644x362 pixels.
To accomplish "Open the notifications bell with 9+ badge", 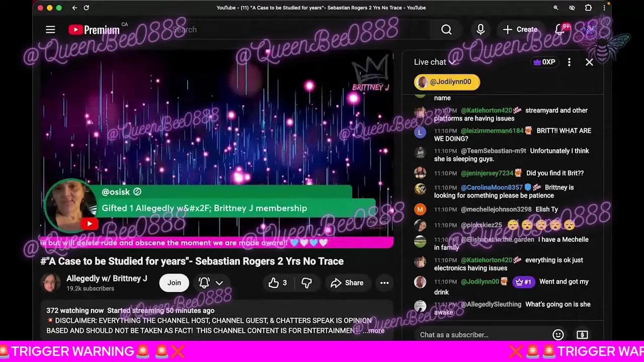I will [560, 29].
